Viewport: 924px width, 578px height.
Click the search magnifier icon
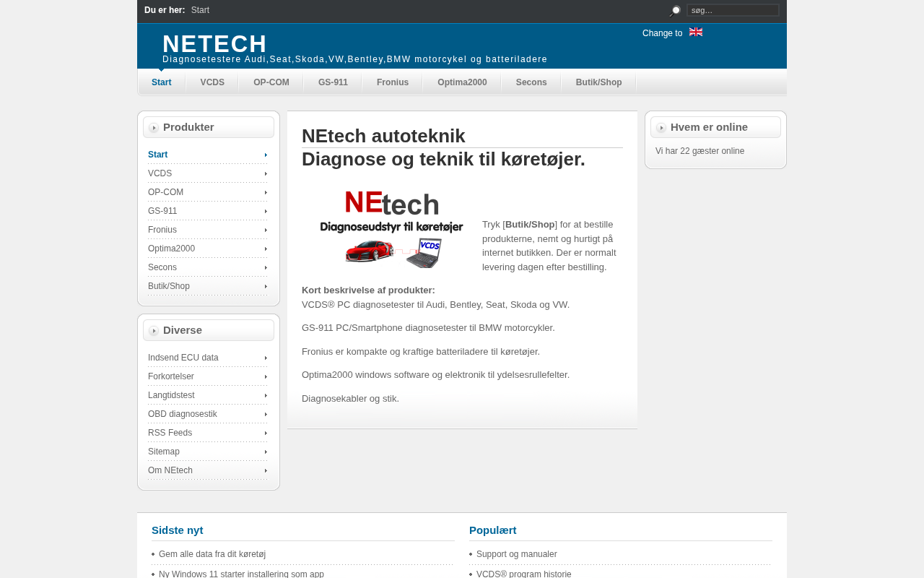point(675,11)
